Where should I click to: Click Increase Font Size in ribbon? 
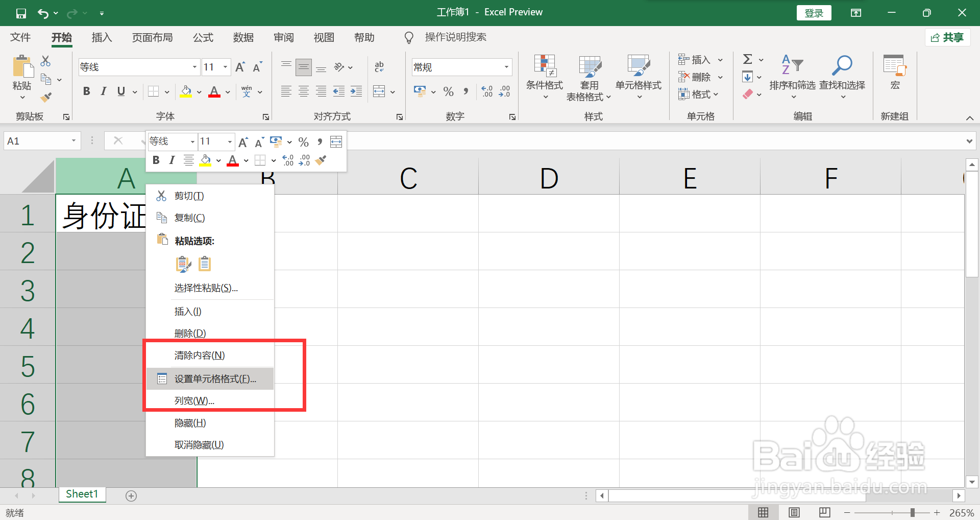(x=240, y=67)
